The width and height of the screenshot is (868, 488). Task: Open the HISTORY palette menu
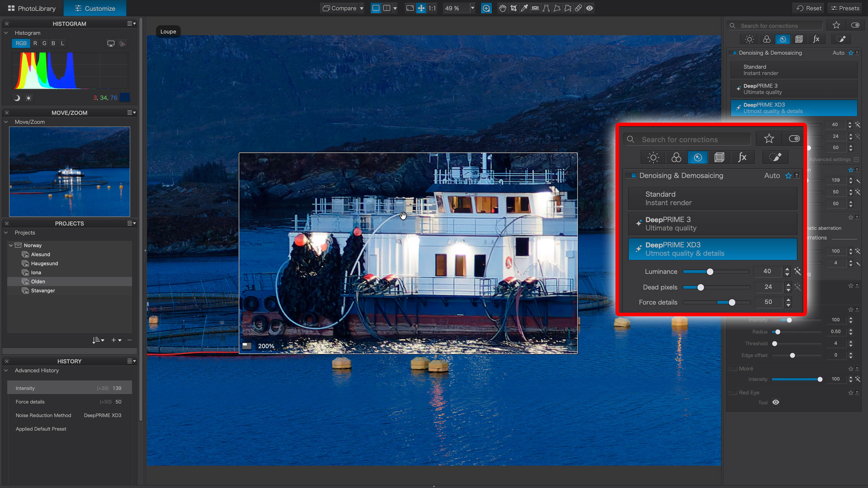pyautogui.click(x=131, y=361)
